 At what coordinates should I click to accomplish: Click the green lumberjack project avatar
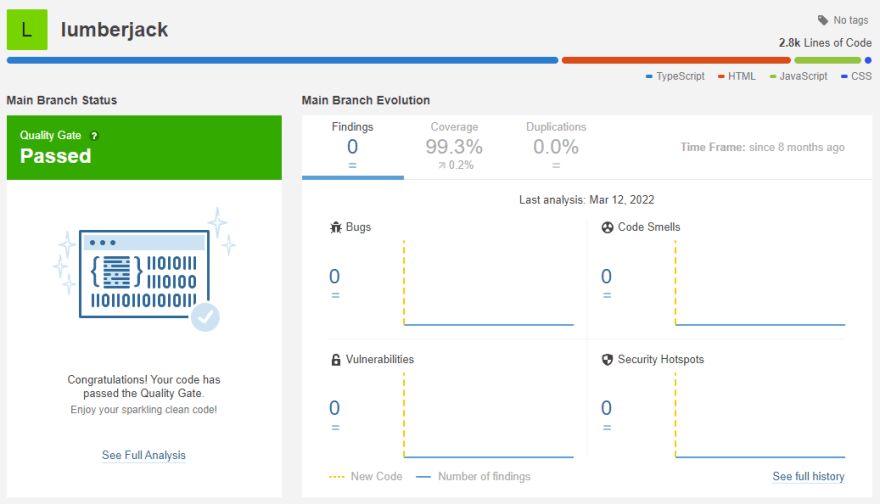pyautogui.click(x=27, y=30)
